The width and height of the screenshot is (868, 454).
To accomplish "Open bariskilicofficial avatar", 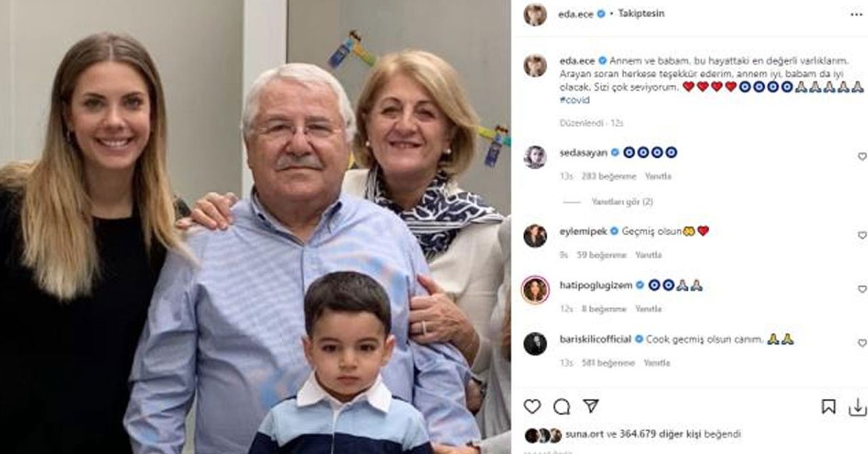I will [535, 343].
